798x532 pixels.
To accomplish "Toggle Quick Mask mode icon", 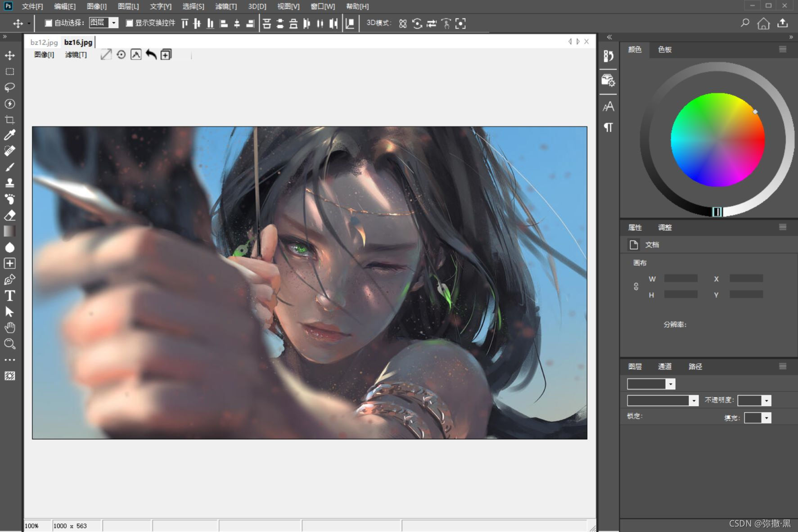I will [9, 376].
